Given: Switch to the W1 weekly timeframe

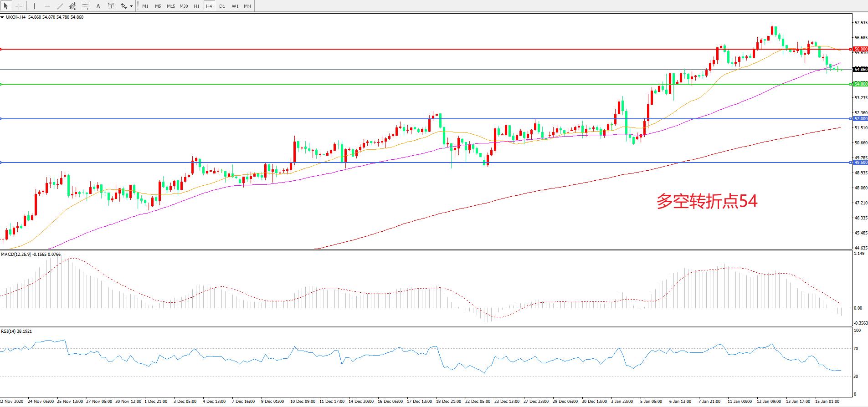Looking at the screenshot, I should tap(235, 6).
